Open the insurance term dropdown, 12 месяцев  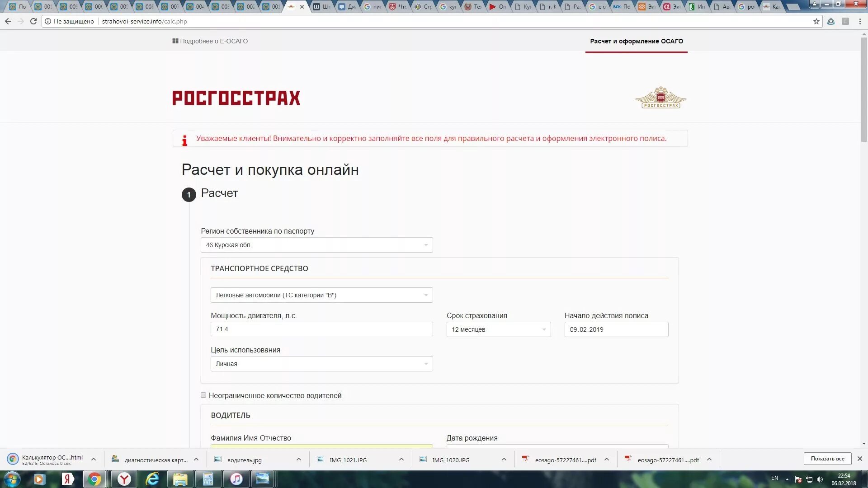(x=499, y=329)
